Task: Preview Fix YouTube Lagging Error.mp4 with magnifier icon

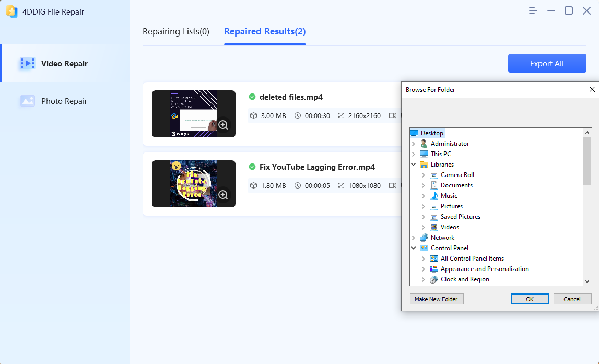Action: click(x=223, y=195)
